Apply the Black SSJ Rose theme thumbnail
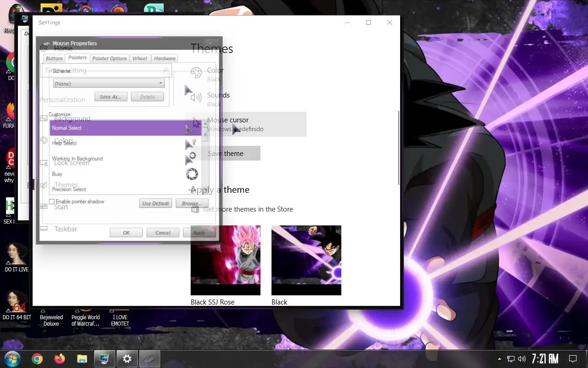The image size is (588, 368). [226, 260]
